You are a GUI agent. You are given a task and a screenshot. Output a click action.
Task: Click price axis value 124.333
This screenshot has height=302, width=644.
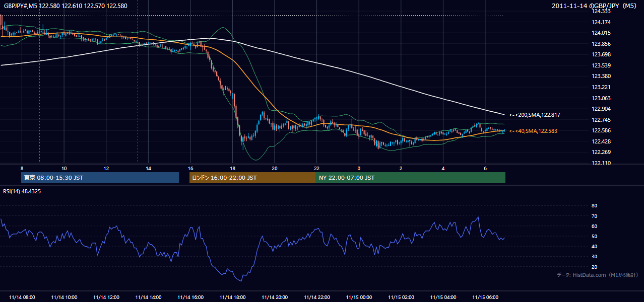tap(601, 11)
